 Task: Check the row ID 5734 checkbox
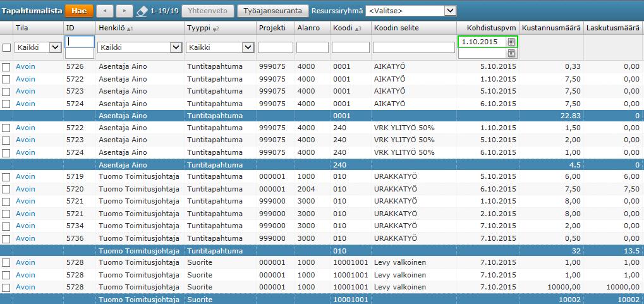click(x=6, y=226)
